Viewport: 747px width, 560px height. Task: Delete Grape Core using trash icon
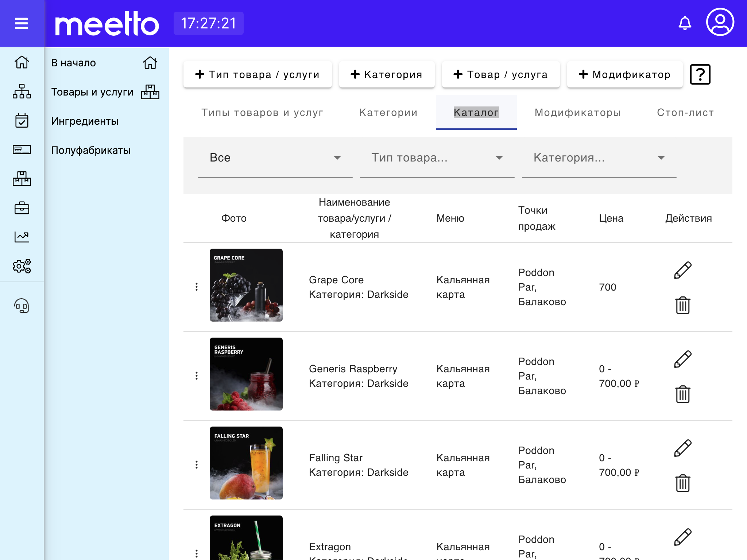click(x=683, y=306)
